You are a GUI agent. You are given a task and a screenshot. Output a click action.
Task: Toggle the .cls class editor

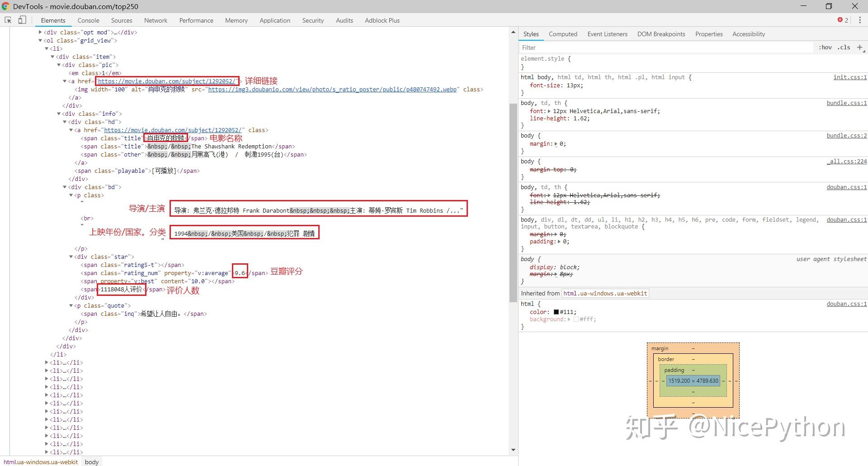pos(844,48)
